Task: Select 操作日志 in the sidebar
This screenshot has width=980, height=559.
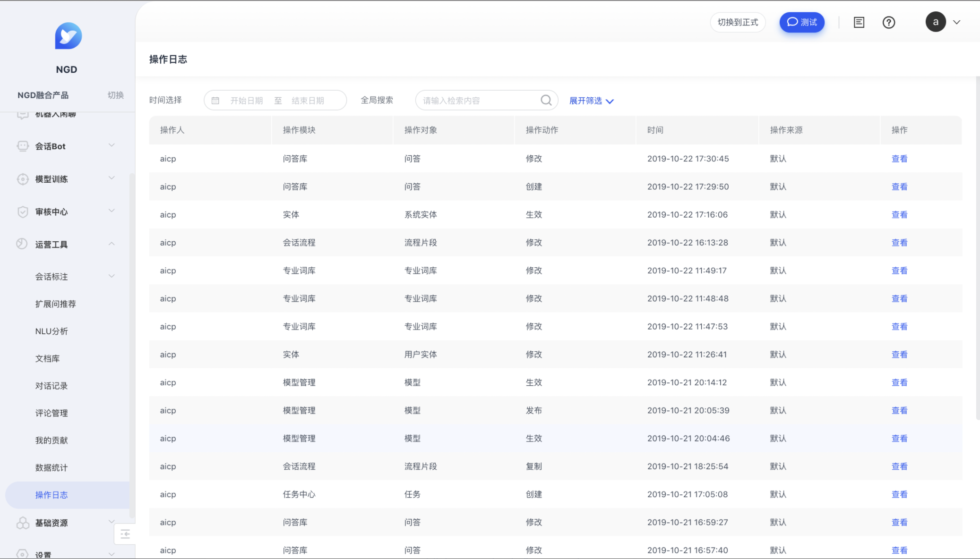Action: tap(67, 495)
